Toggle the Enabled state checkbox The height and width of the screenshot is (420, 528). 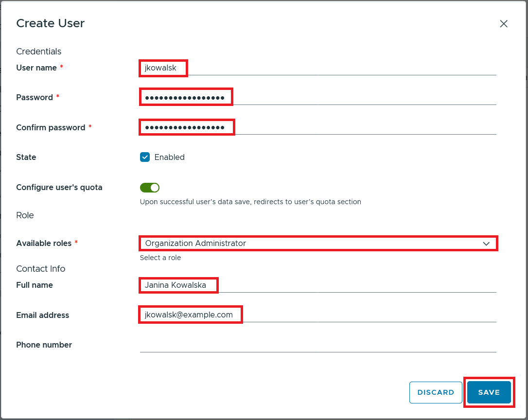[x=145, y=157]
